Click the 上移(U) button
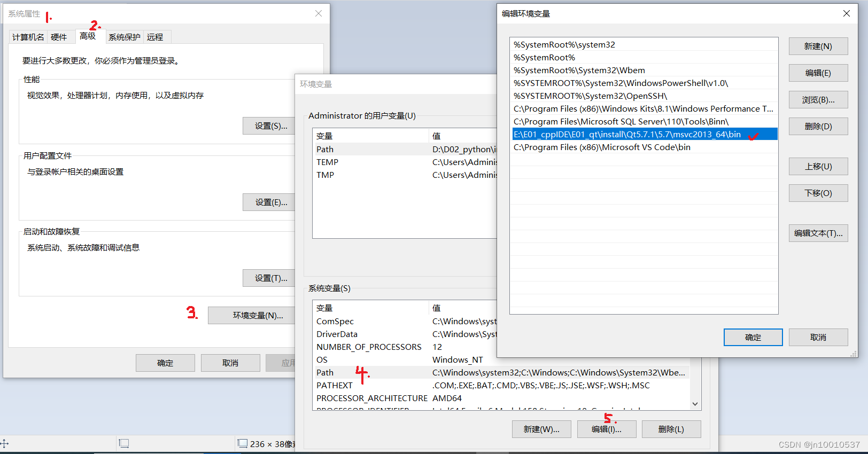 point(818,167)
